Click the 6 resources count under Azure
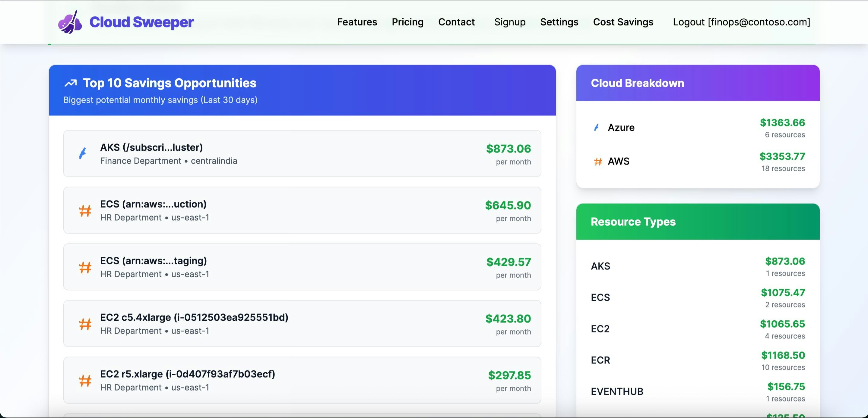Image resolution: width=868 pixels, height=418 pixels. coord(785,135)
